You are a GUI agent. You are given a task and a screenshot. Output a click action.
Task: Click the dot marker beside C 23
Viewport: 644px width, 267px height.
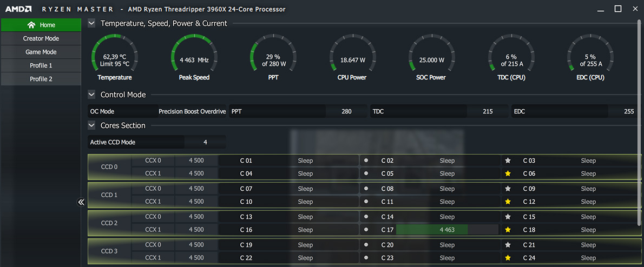tap(366, 258)
